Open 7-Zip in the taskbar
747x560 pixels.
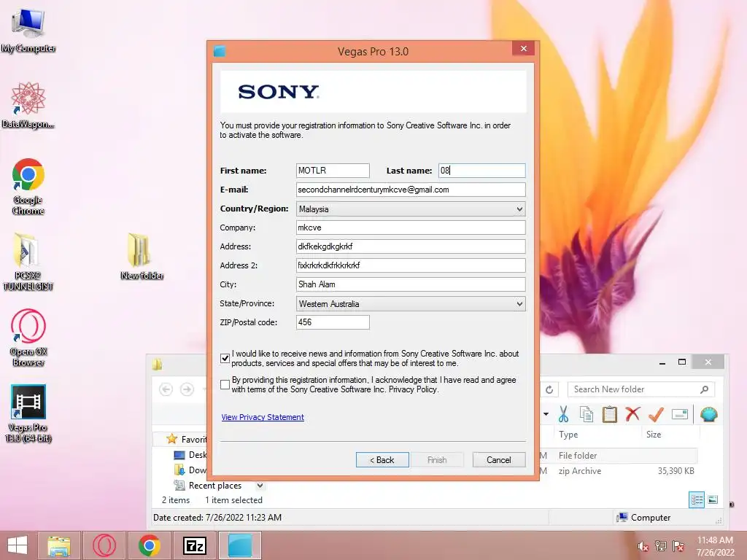194,545
